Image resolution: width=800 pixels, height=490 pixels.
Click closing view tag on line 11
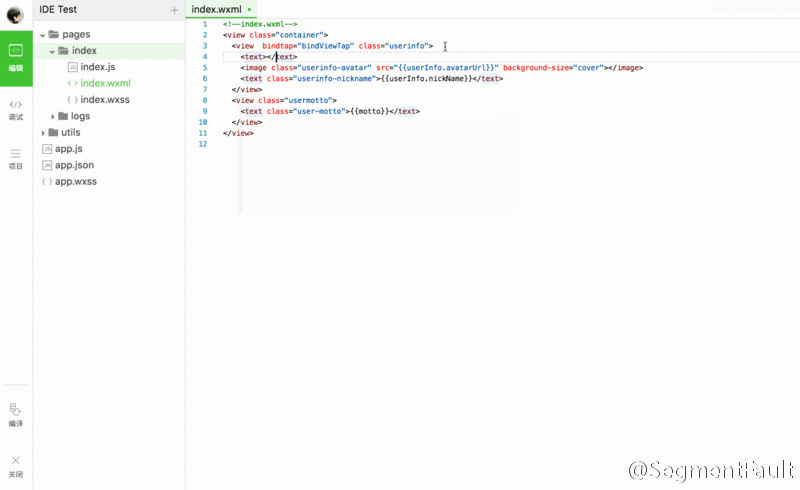pyautogui.click(x=238, y=133)
